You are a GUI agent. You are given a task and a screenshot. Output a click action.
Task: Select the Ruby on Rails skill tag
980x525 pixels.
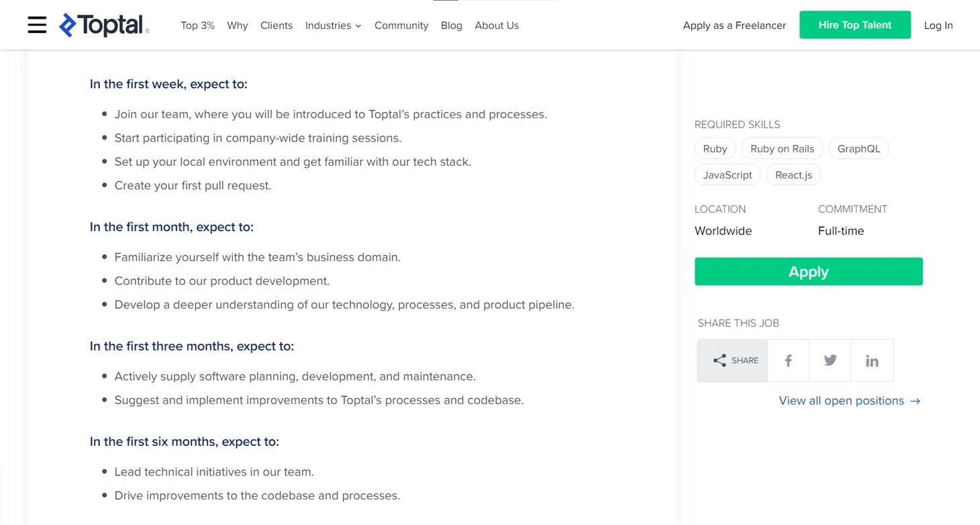tap(782, 148)
